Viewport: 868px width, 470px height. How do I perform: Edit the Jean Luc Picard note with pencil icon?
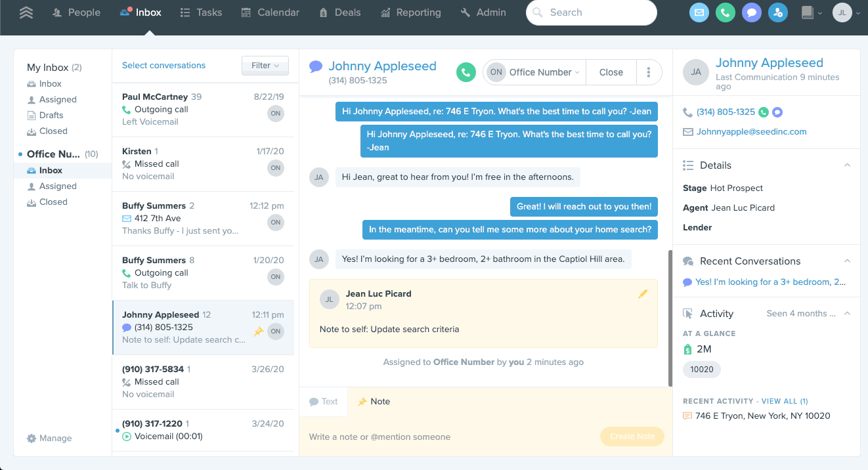(x=643, y=294)
